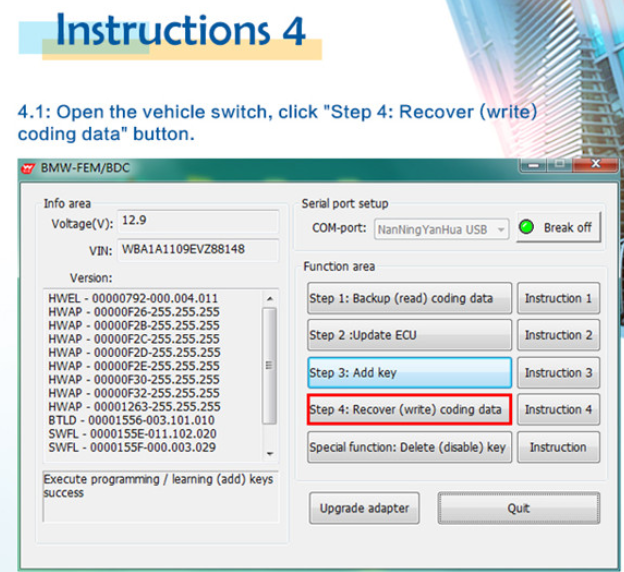Click the Quit button
Image resolution: width=624 pixels, height=572 pixels.
click(x=519, y=508)
